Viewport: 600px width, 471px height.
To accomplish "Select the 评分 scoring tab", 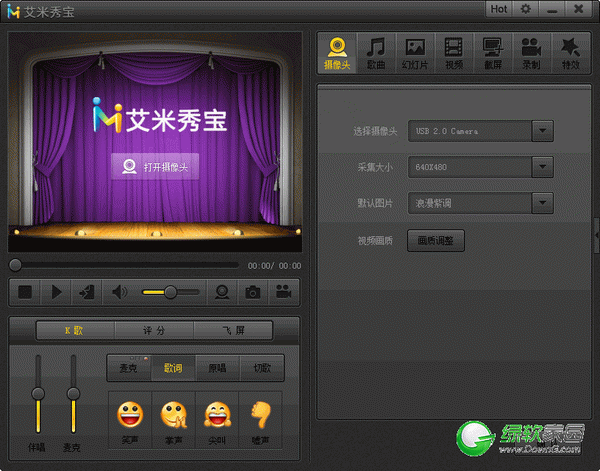I will coord(154,330).
